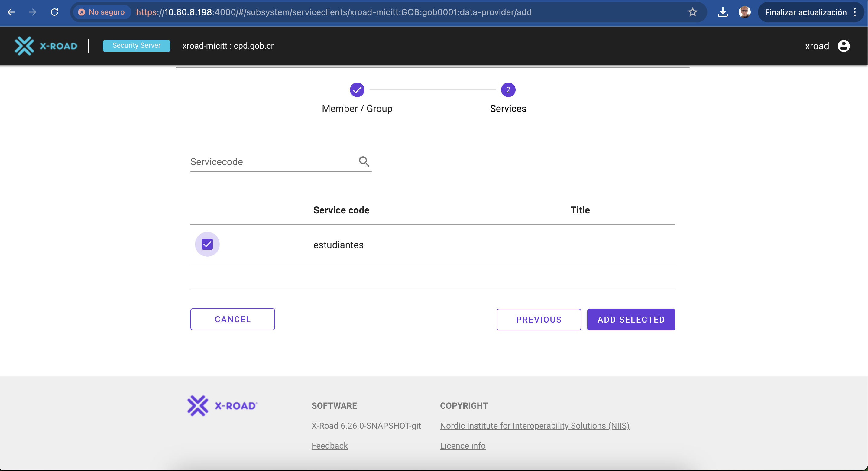
Task: Click the ADD SELECTED button
Action: pos(631,320)
